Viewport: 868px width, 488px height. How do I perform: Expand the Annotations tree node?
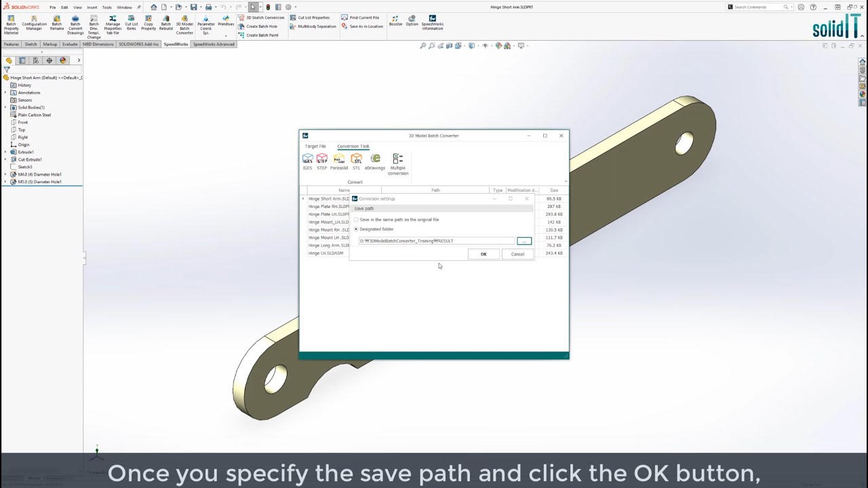(5, 92)
